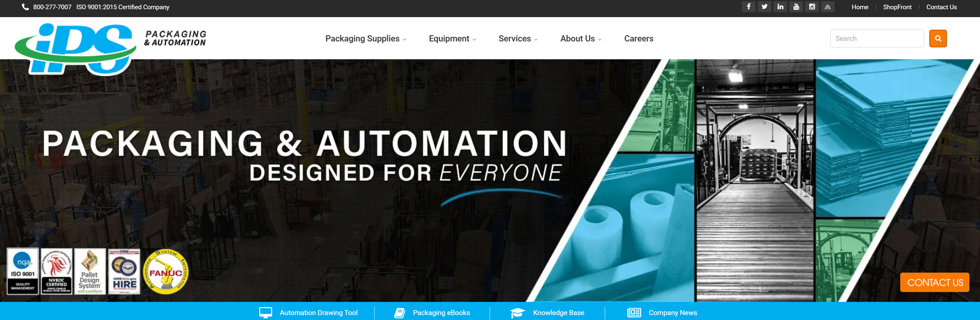Open the Facebook social icon
The image size is (980, 320).
[748, 7]
